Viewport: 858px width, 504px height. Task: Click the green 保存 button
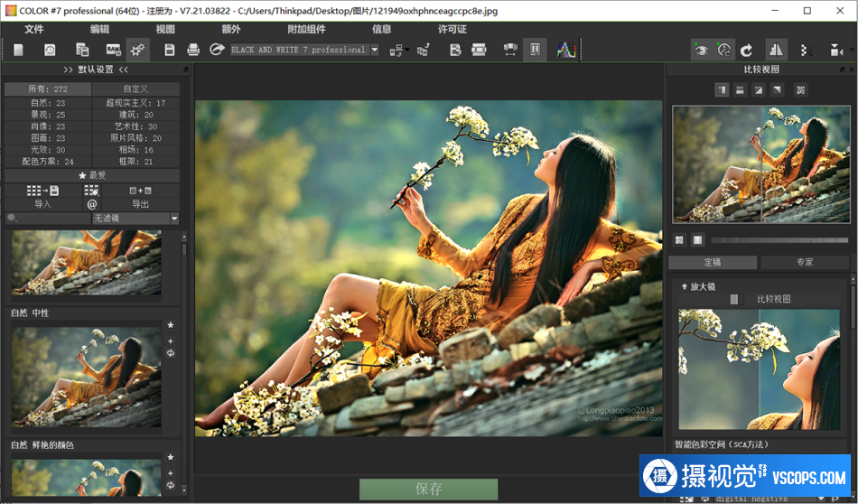428,489
